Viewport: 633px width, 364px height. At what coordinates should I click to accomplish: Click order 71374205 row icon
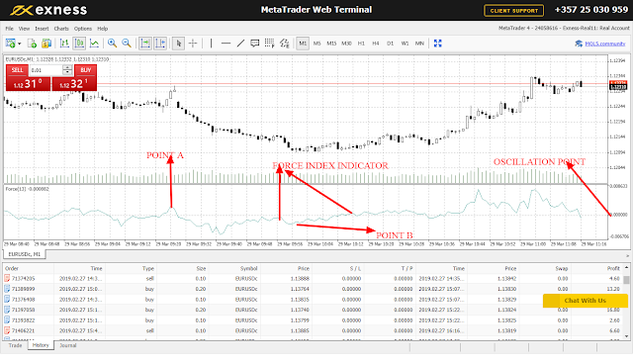click(x=7, y=279)
